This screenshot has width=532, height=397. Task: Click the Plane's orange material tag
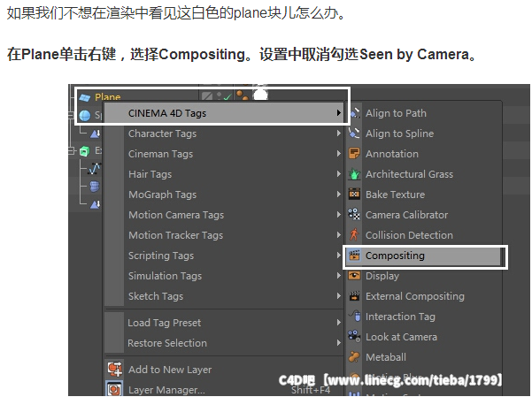click(243, 95)
